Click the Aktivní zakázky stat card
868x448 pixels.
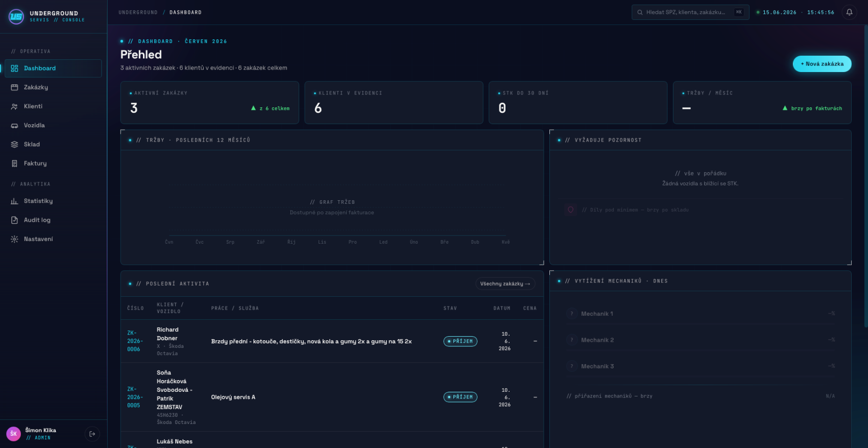(x=210, y=103)
